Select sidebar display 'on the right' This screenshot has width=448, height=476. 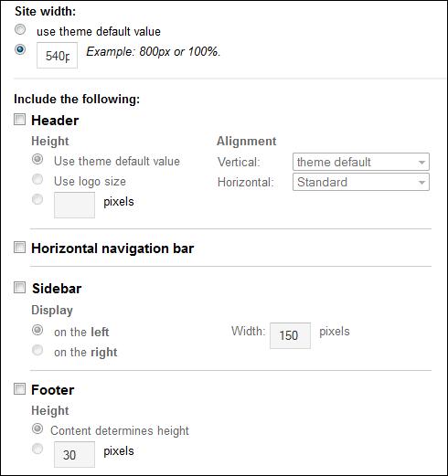[37, 350]
